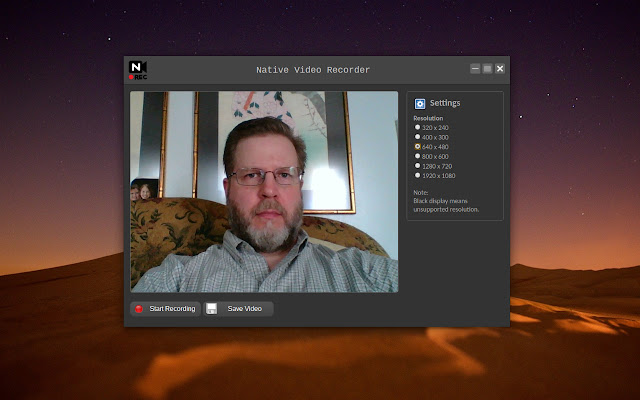Set resolution to 1920 x 1080

(417, 175)
